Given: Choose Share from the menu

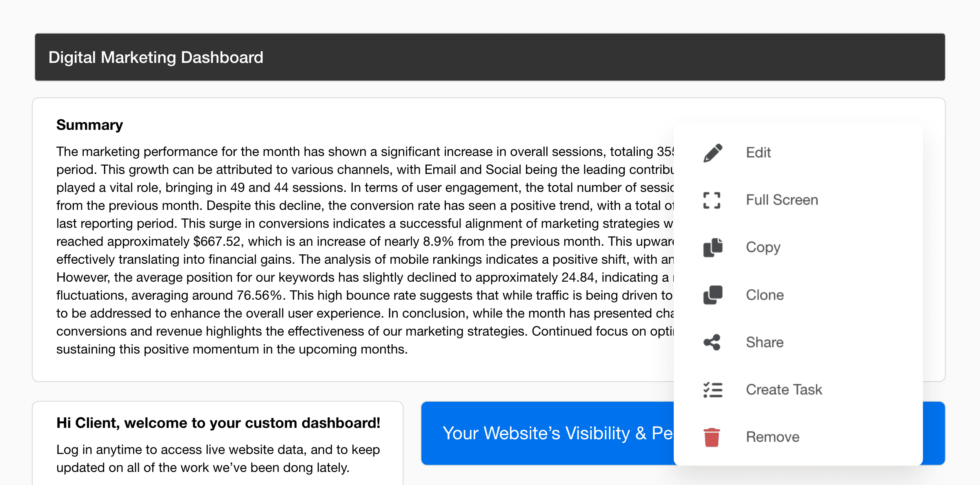Looking at the screenshot, I should (764, 342).
